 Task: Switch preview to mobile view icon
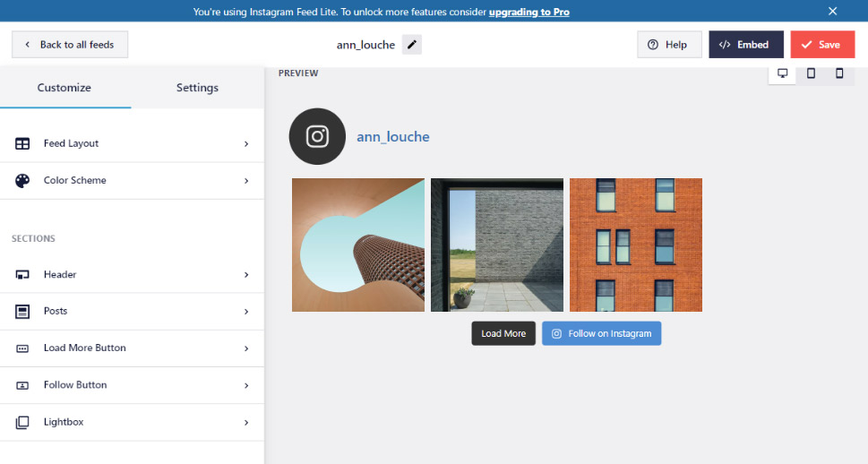[839, 73]
